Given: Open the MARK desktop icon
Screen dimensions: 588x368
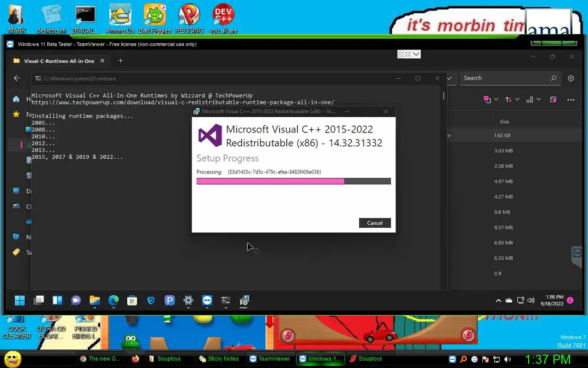Looking at the screenshot, I should (x=17, y=19).
